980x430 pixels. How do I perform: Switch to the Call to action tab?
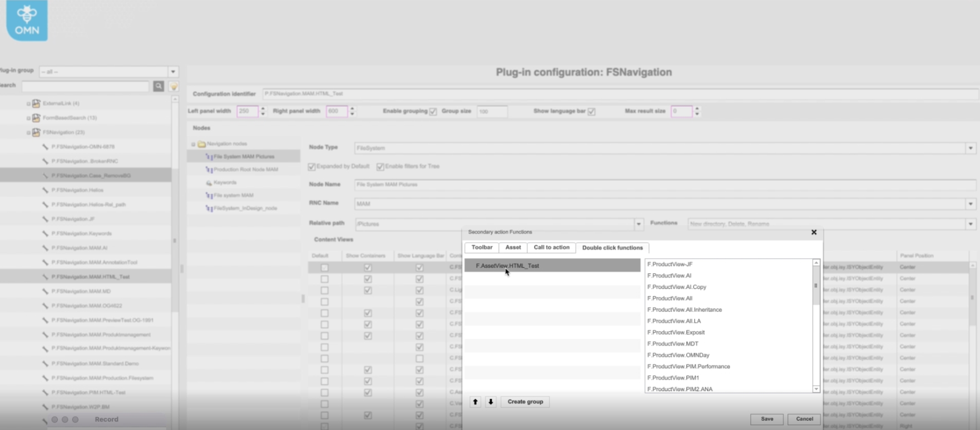tap(551, 248)
